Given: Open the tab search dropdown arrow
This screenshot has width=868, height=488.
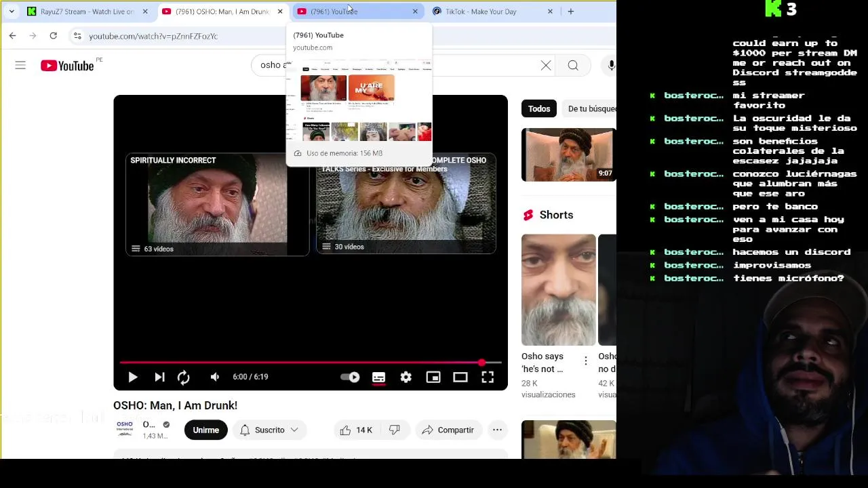Looking at the screenshot, I should point(12,12).
